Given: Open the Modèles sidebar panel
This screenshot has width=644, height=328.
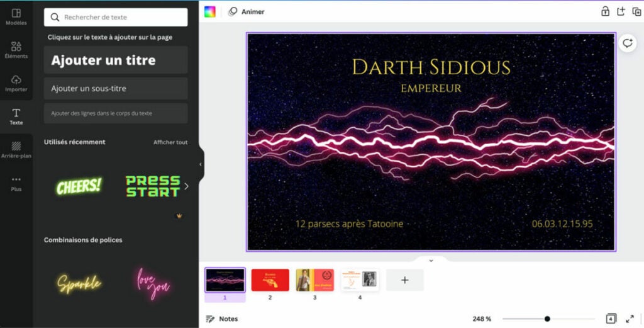Looking at the screenshot, I should (16, 16).
